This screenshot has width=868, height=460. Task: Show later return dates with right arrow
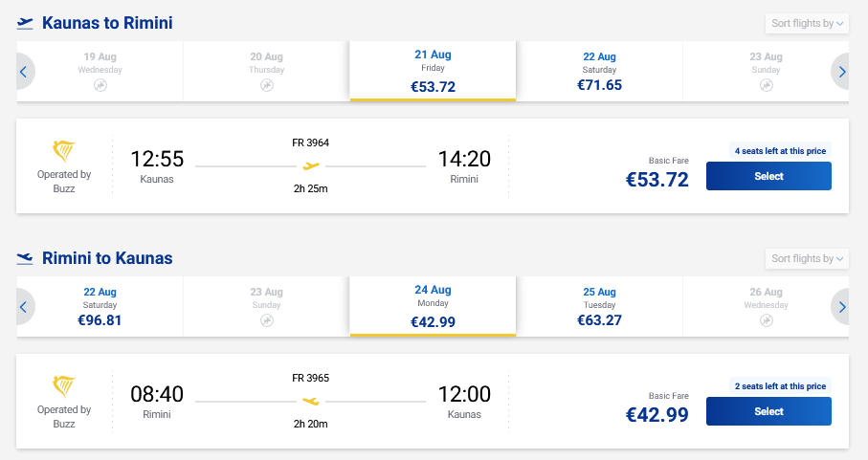click(x=841, y=307)
